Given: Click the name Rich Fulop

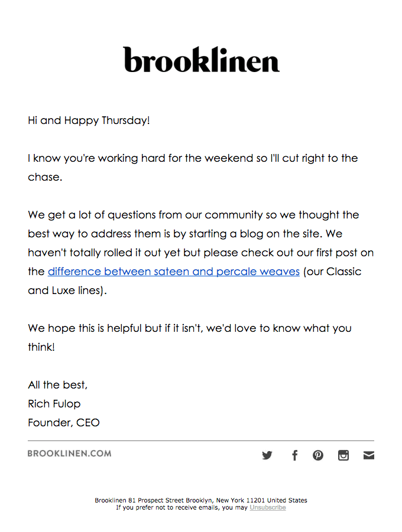Looking at the screenshot, I should click(x=54, y=404).
